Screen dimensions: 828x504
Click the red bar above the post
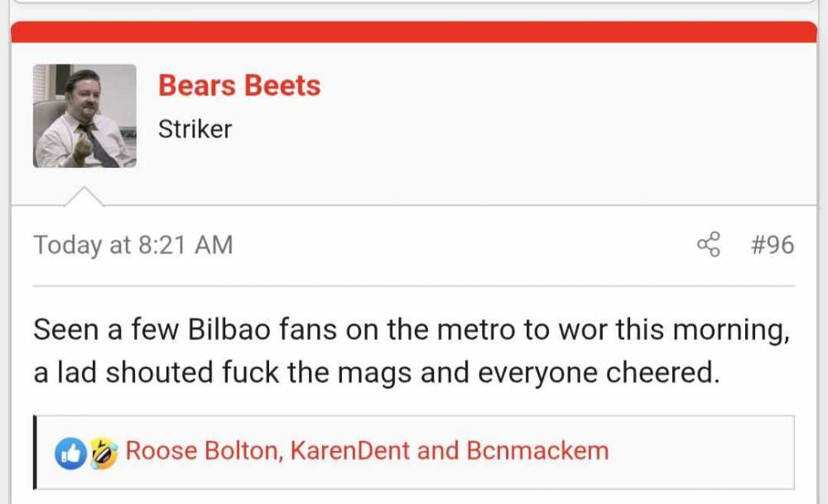point(414,31)
